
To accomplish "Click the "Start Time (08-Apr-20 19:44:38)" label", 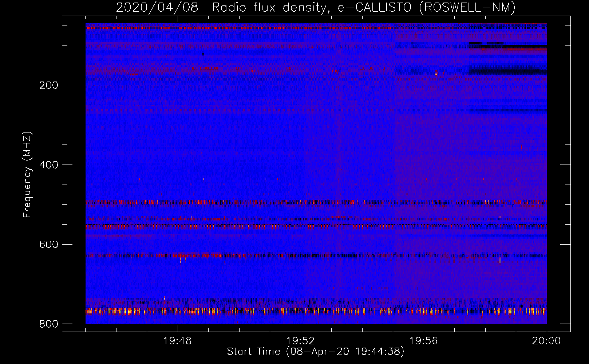I will 316,351.
